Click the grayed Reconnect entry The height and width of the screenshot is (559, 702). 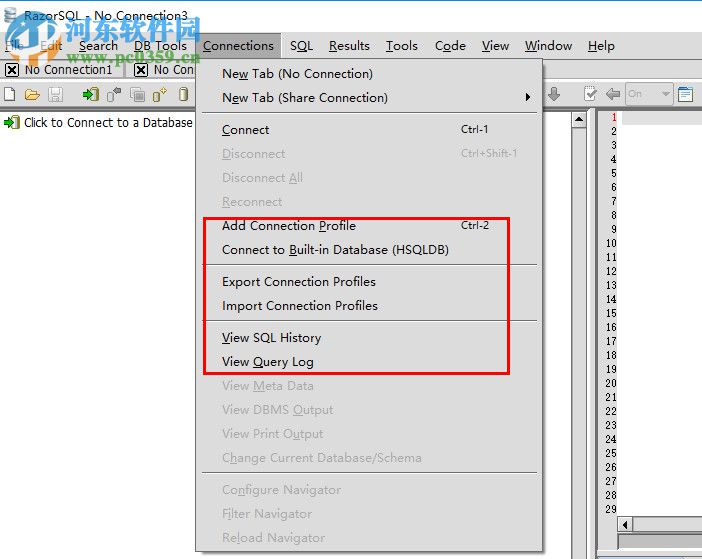click(369, 202)
